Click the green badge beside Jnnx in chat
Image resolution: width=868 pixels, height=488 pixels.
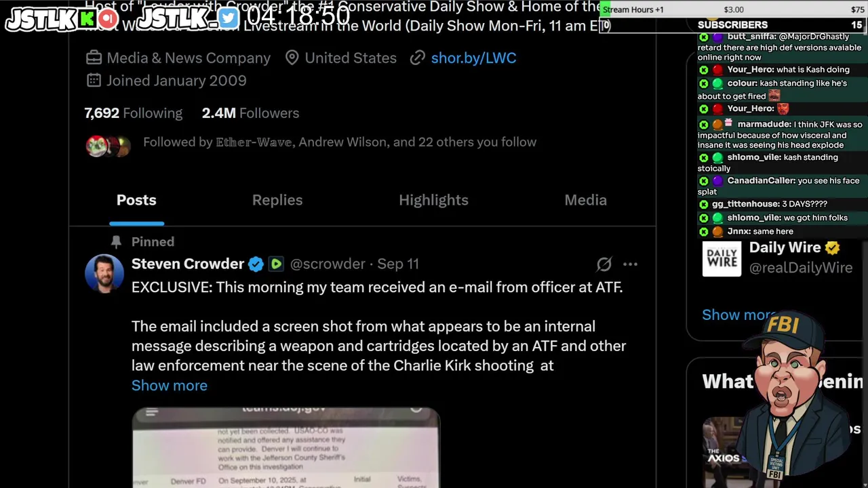click(703, 232)
